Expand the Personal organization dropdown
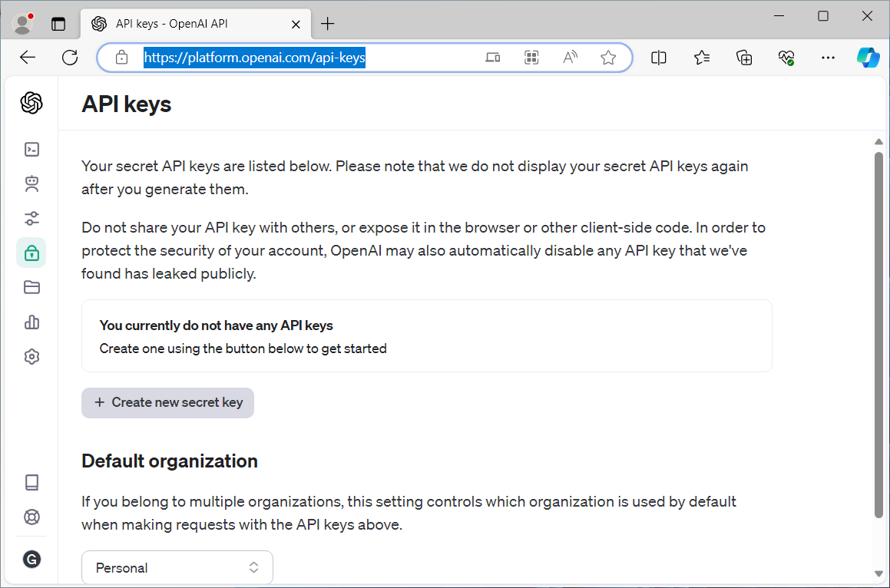This screenshot has width=890, height=588. point(177,567)
